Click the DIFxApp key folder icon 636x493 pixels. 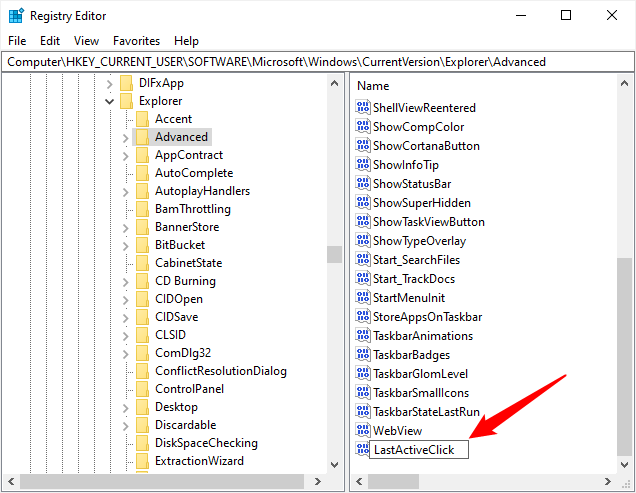click(126, 83)
